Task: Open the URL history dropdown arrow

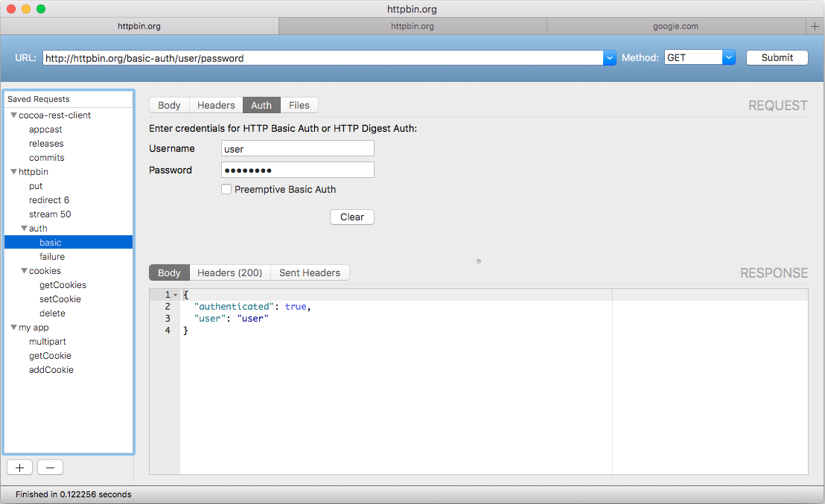Action: coord(609,58)
